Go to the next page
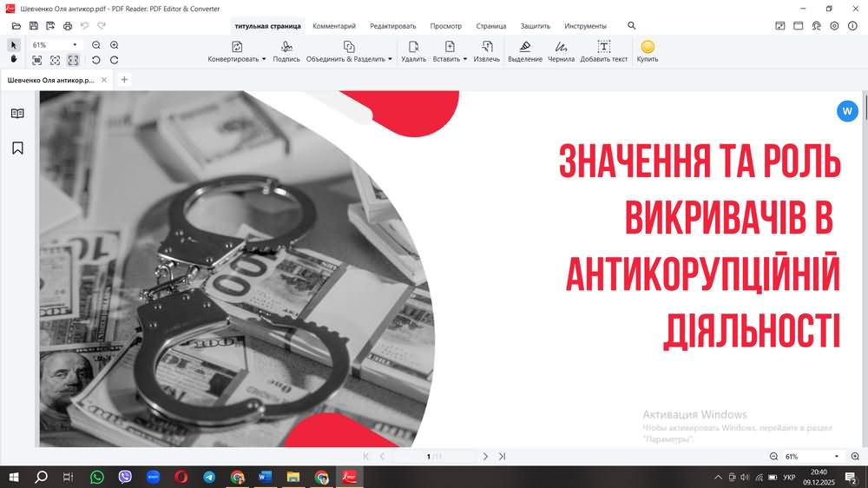868x488 pixels. [x=485, y=457]
